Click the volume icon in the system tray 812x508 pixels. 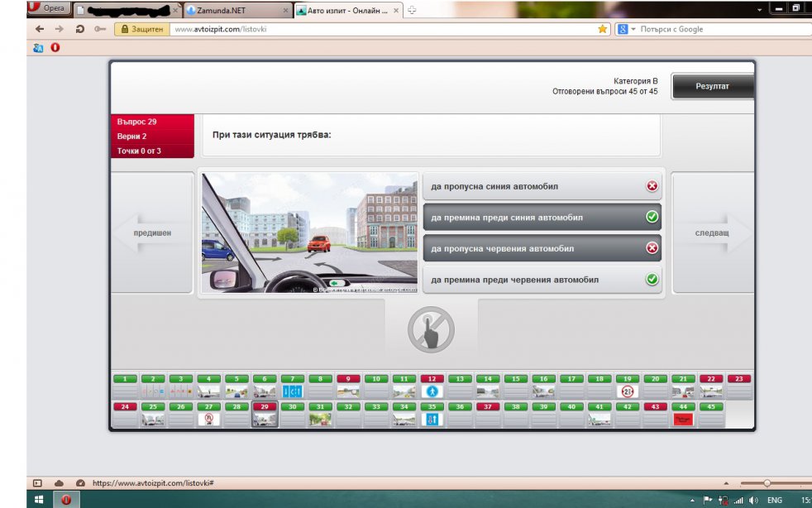753,501
